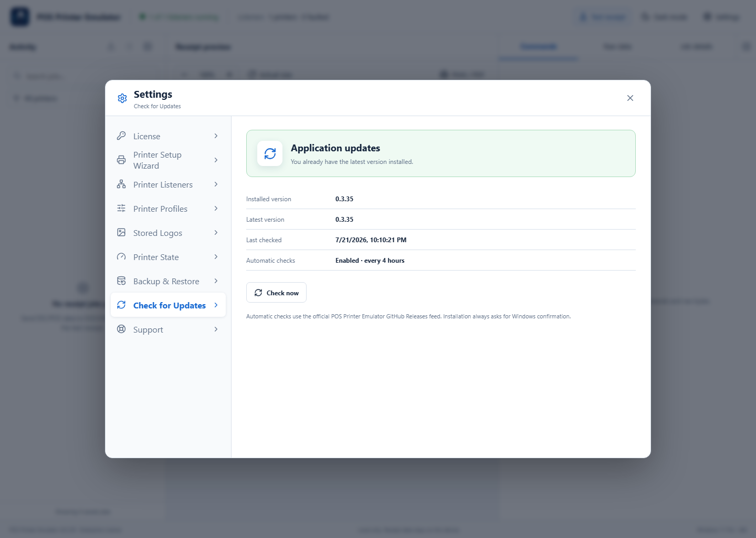This screenshot has width=756, height=538.
Task: Click the 'Last checked' label
Action: [x=264, y=240]
